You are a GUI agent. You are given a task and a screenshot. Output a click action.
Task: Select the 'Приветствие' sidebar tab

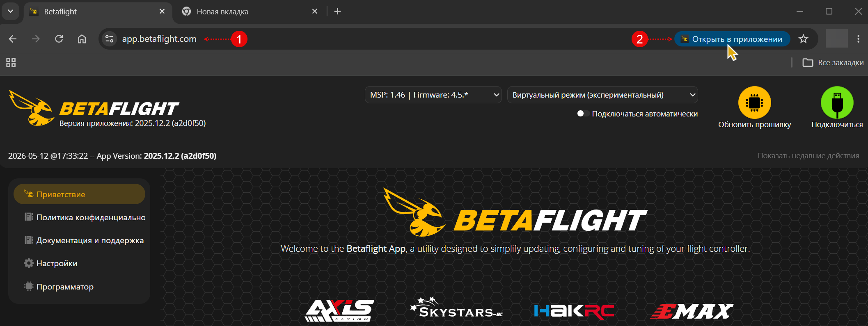(x=79, y=194)
